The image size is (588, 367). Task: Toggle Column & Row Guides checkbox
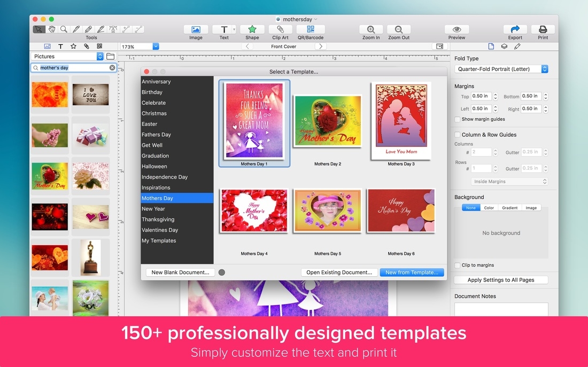point(457,135)
